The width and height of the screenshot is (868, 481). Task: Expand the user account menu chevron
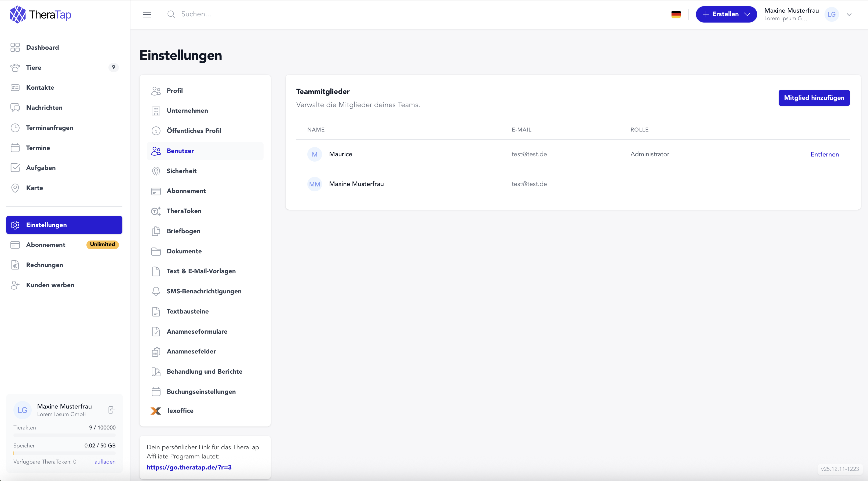pos(849,14)
